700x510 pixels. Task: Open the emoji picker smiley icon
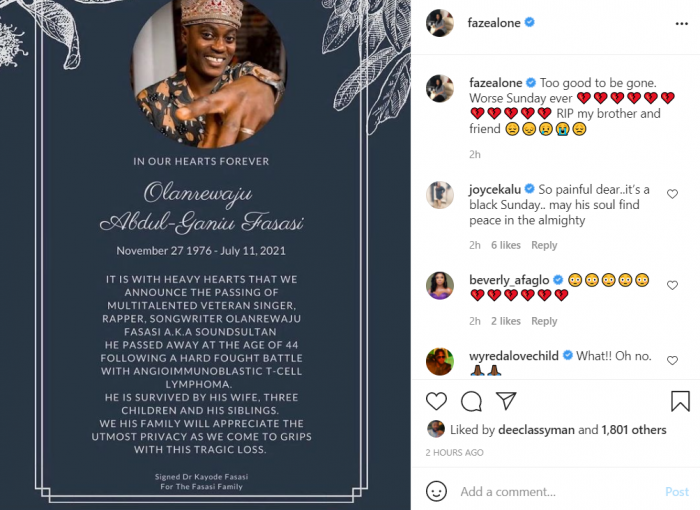(x=436, y=491)
